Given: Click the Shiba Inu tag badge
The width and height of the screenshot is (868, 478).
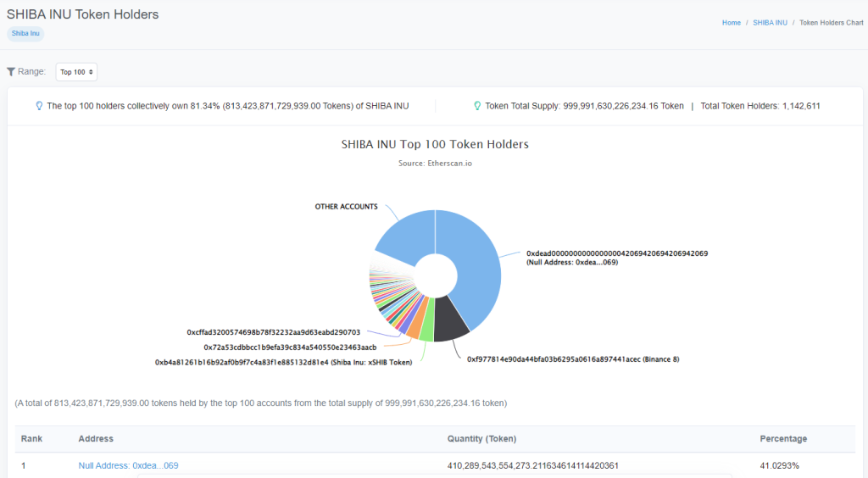Looking at the screenshot, I should [25, 33].
